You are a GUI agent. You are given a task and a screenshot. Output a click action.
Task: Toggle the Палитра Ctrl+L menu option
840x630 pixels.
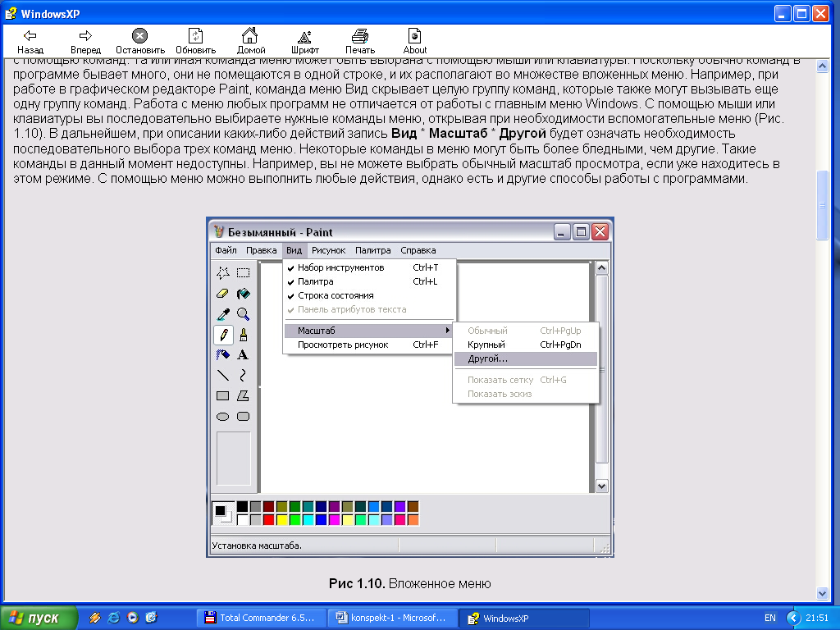[369, 281]
